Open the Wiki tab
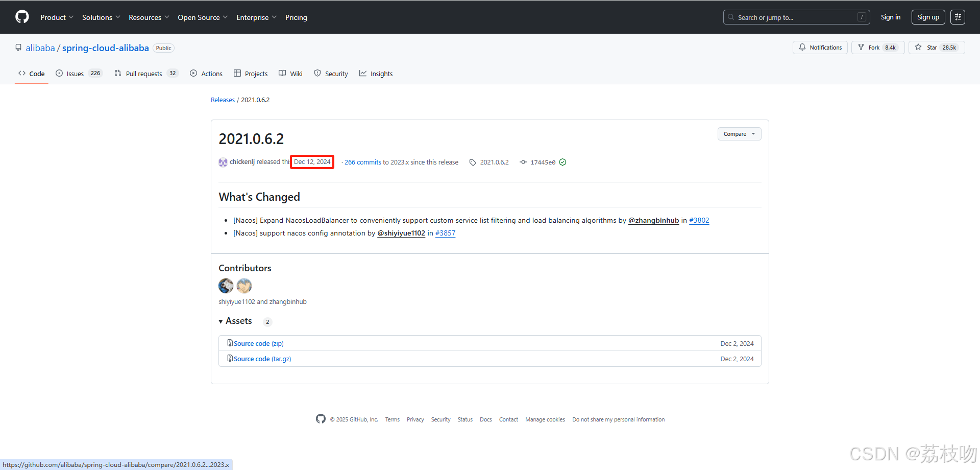Viewport: 980px width, 470px height. (290, 74)
